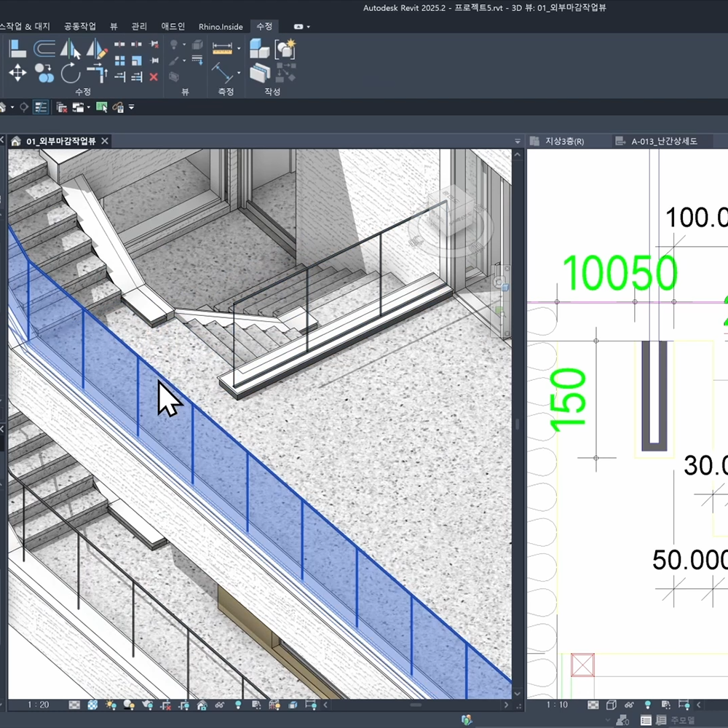Switch to the A-013_난간상세도 view tab
The image size is (728, 728).
[x=663, y=141]
